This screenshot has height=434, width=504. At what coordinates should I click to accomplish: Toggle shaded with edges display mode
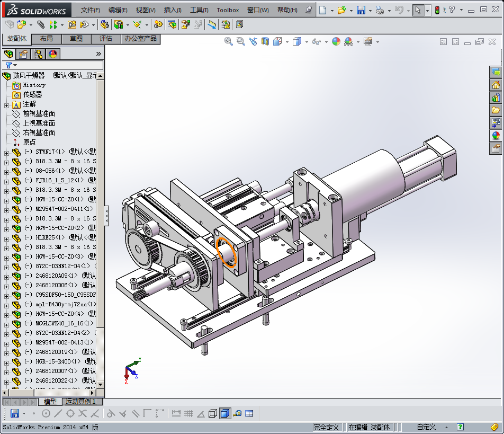coord(225,413)
